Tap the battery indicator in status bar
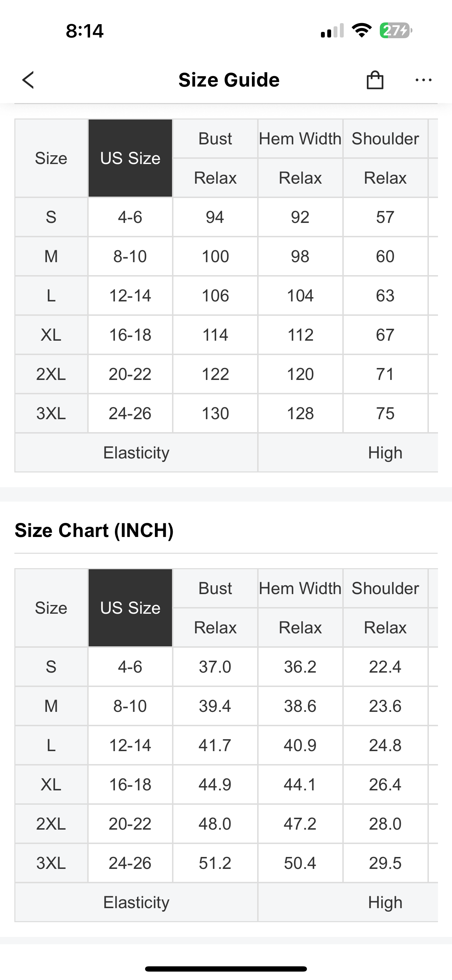The image size is (452, 980). (396, 30)
